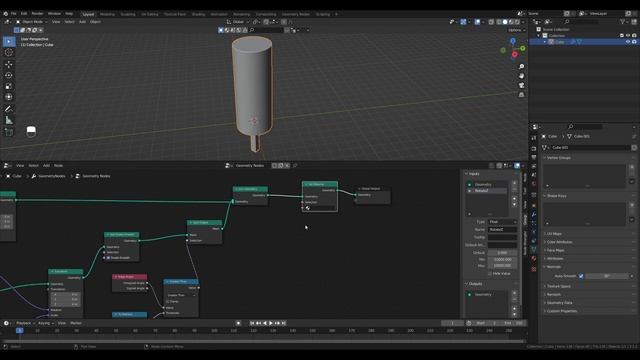
Task: Click current frame marker in timeline
Action: 19,330
